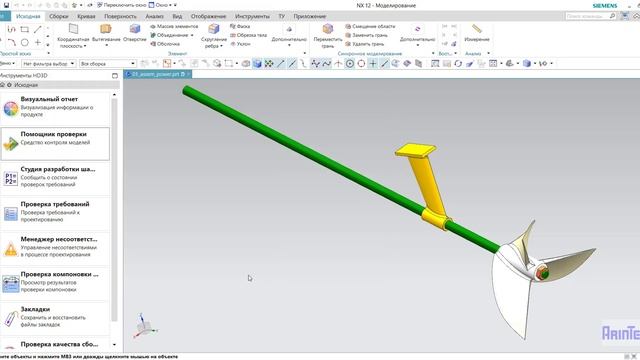Screen dimensions: 640x360
Task: Click the HD3D panel scrollbar down arrow
Action: point(114,344)
